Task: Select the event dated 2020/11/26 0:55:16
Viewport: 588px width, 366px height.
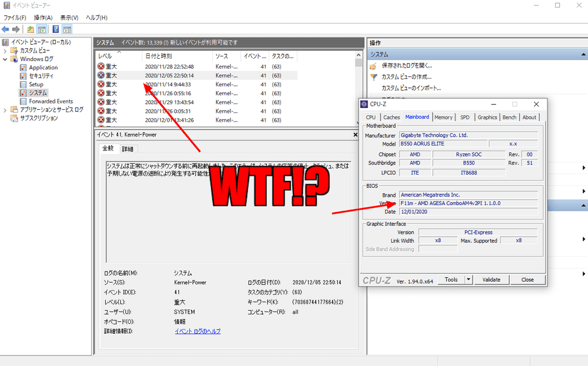Action: (196, 93)
